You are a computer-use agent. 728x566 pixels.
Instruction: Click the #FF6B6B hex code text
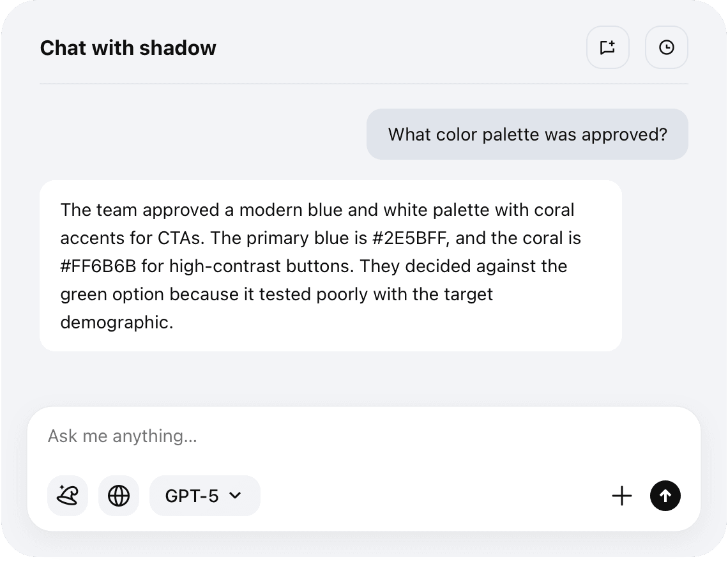pyautogui.click(x=98, y=266)
